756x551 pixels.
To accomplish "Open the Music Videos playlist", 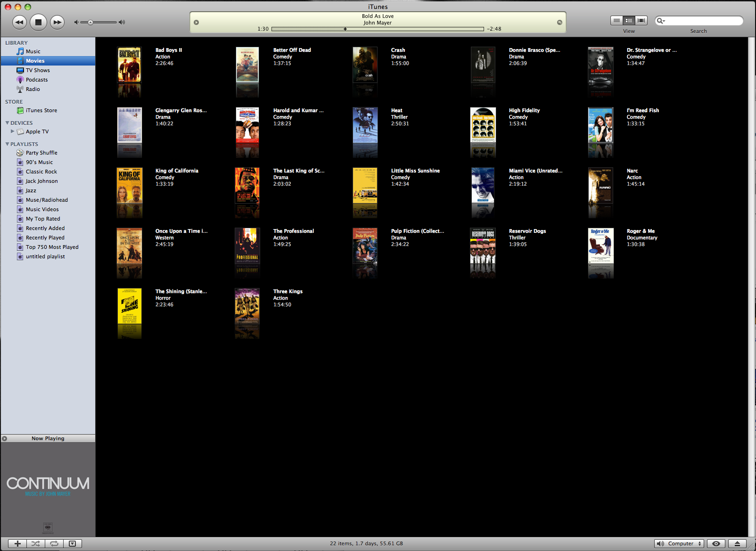I will (x=42, y=209).
